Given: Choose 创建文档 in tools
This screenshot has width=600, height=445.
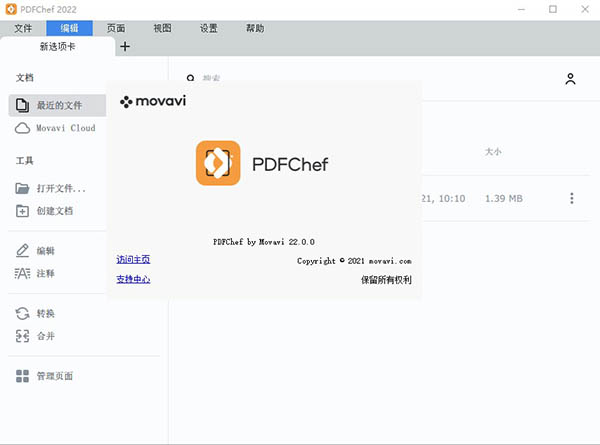Looking at the screenshot, I should (x=57, y=211).
